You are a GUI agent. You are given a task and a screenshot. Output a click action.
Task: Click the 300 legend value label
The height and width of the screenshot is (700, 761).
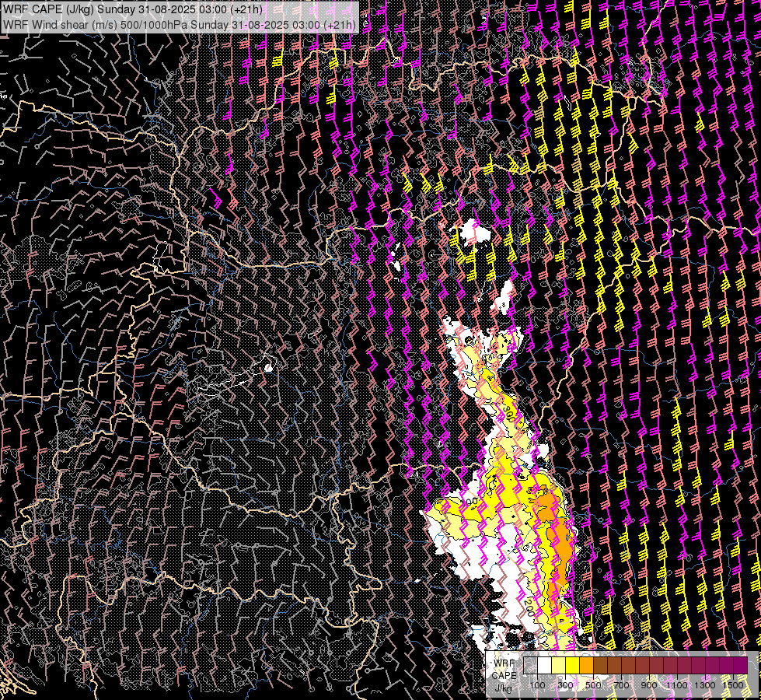(565, 685)
